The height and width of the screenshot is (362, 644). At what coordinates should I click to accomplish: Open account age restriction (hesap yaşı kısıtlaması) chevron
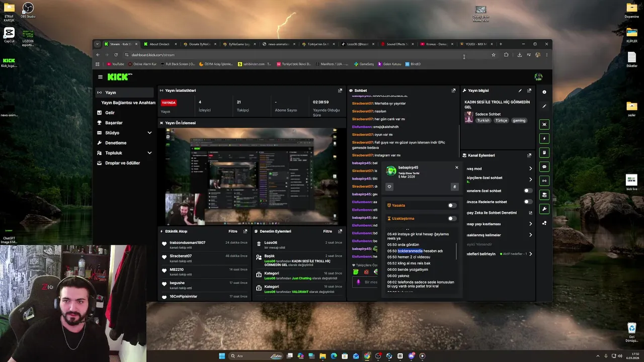click(x=530, y=224)
